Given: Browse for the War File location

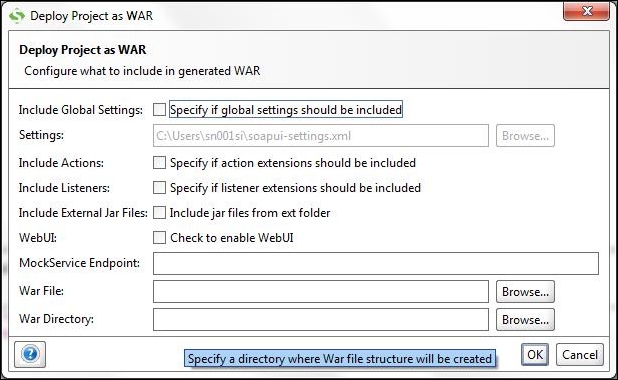Looking at the screenshot, I should [x=525, y=292].
